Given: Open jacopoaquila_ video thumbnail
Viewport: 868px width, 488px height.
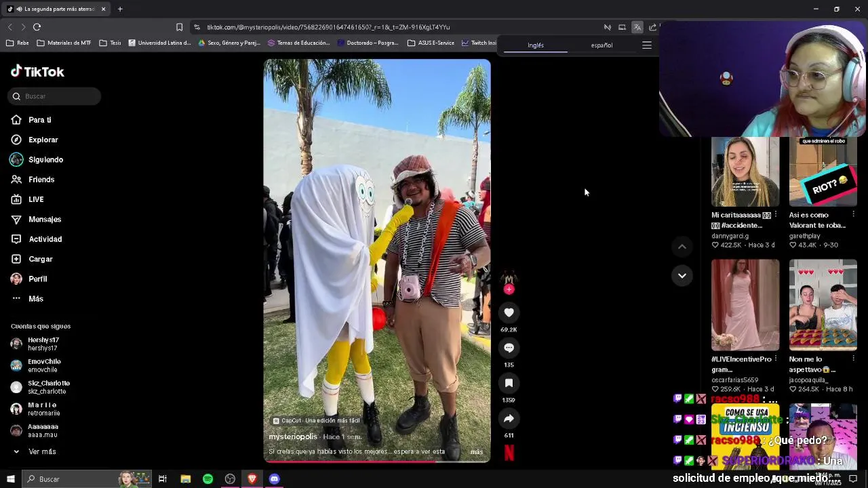Looking at the screenshot, I should 823,305.
